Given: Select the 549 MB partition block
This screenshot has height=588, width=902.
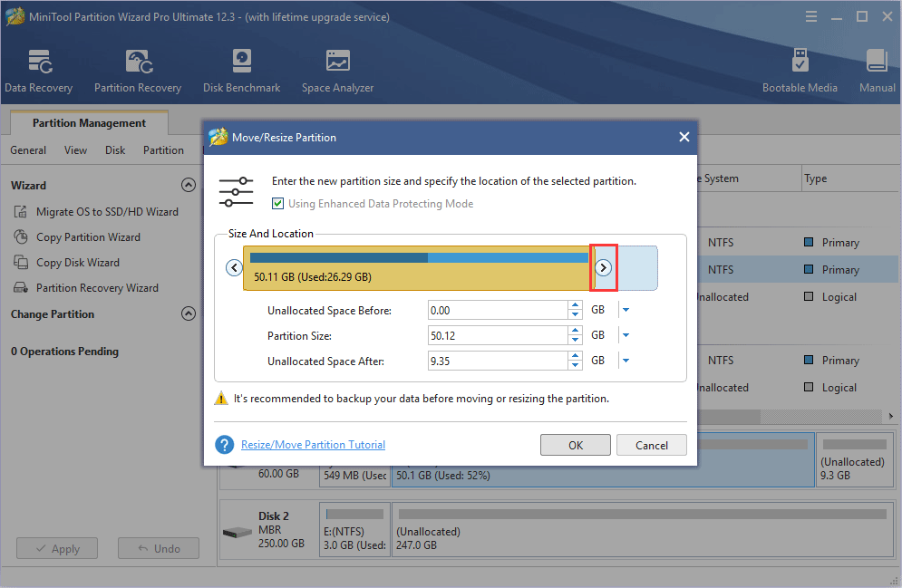Looking at the screenshot, I should (x=355, y=476).
